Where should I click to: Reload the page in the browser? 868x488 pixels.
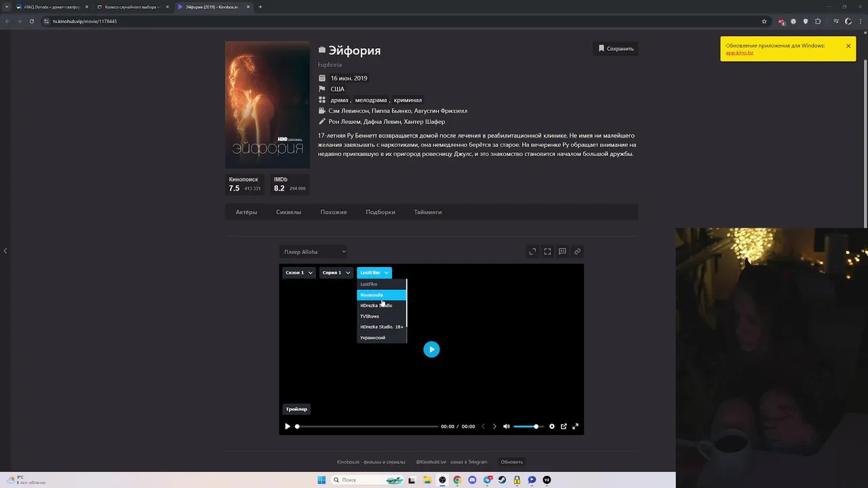[x=31, y=21]
